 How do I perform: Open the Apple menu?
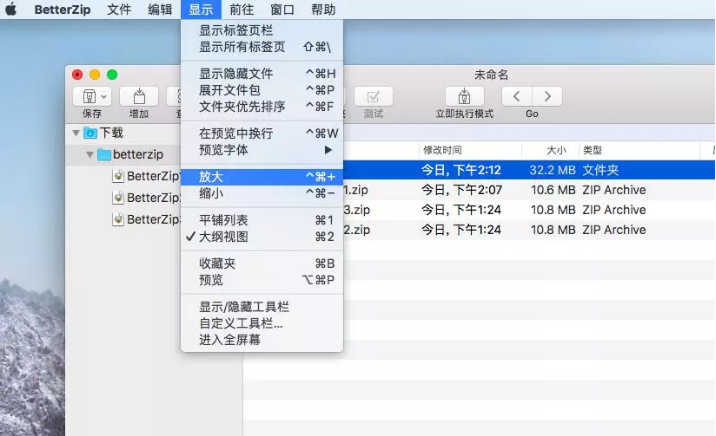[11, 9]
